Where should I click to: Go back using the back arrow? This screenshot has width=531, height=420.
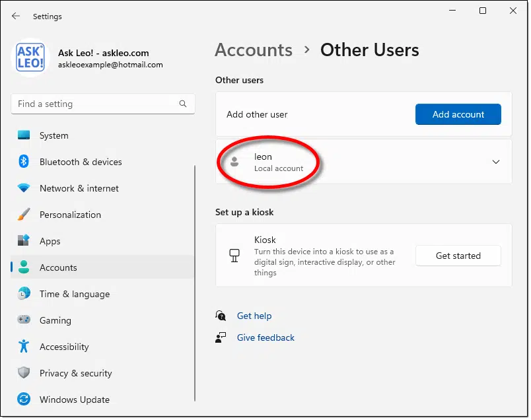pyautogui.click(x=16, y=16)
